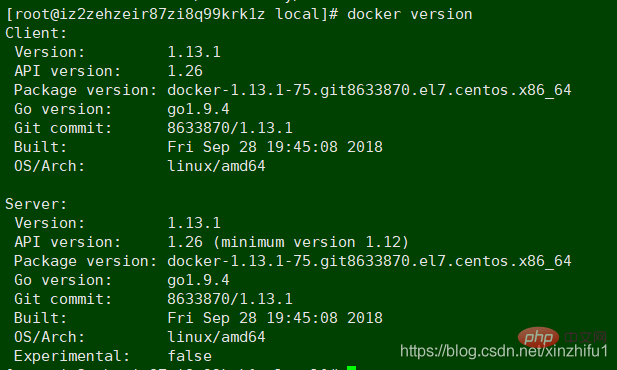Click the Server Package version string

pos(369,261)
